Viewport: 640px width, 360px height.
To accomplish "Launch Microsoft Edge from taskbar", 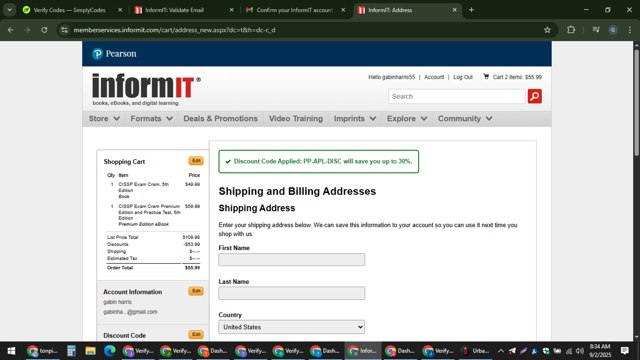I will 109,351.
